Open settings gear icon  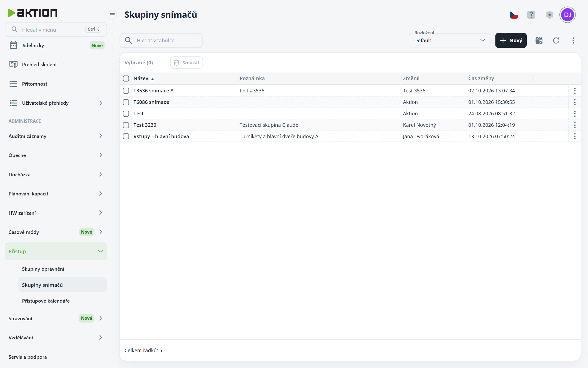[549, 15]
